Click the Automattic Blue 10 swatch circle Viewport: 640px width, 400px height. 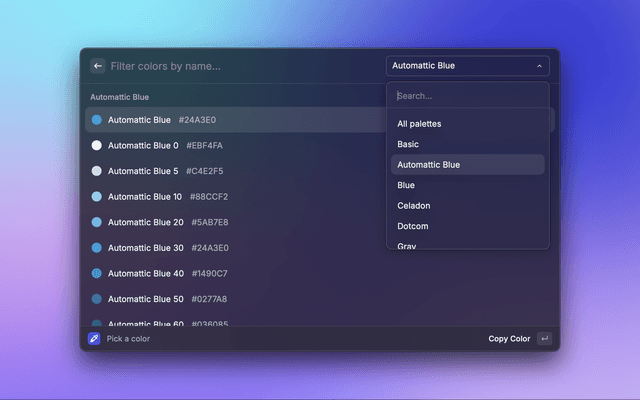coord(97,197)
